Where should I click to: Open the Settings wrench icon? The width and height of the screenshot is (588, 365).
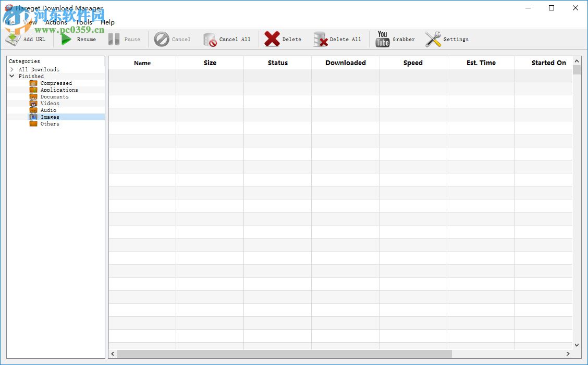433,39
